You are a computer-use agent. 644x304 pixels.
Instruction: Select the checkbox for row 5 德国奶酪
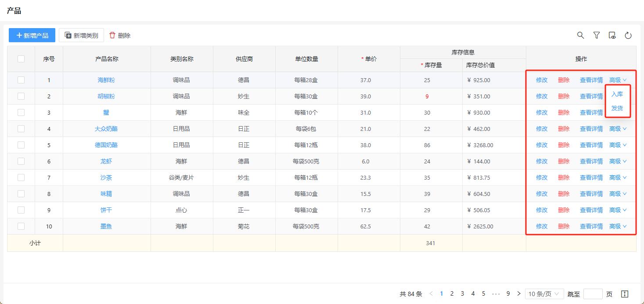point(21,145)
